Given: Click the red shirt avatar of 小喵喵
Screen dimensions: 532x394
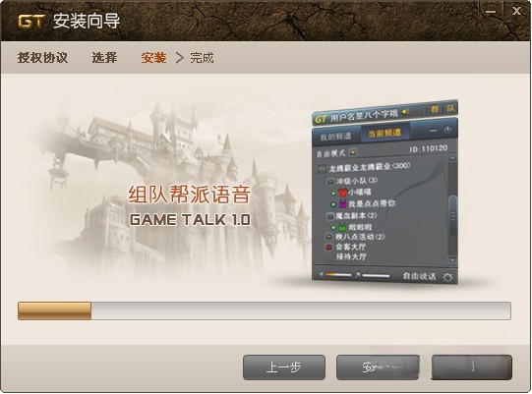Looking at the screenshot, I should pyautogui.click(x=342, y=193).
